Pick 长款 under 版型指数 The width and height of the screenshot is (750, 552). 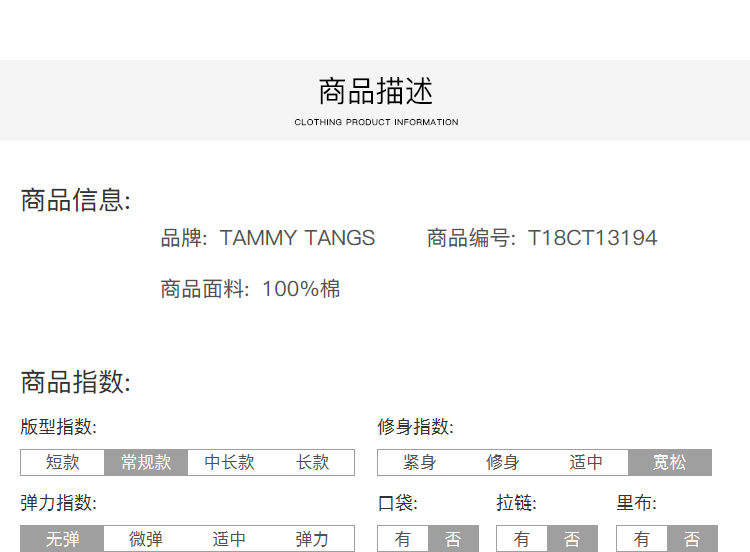[312, 462]
